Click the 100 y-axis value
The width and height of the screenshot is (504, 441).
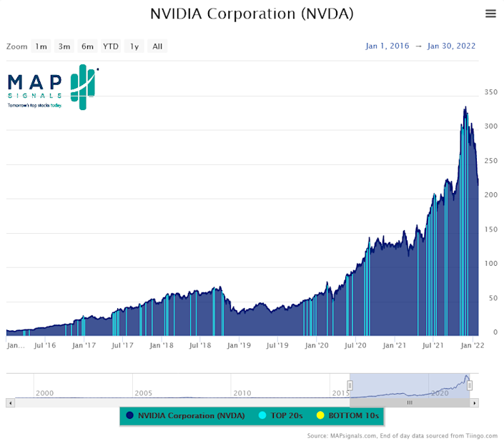pos(491,264)
